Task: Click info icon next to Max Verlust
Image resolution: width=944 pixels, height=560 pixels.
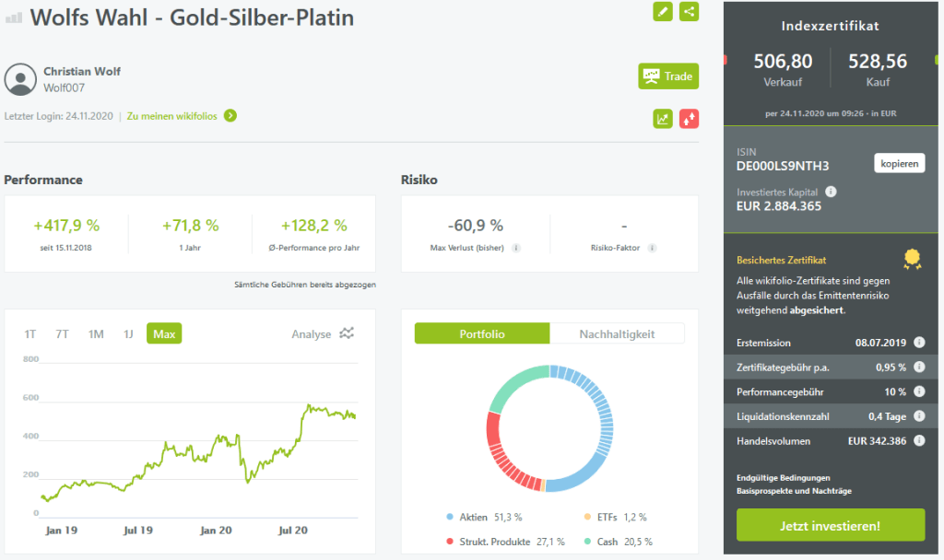Action: (x=516, y=248)
